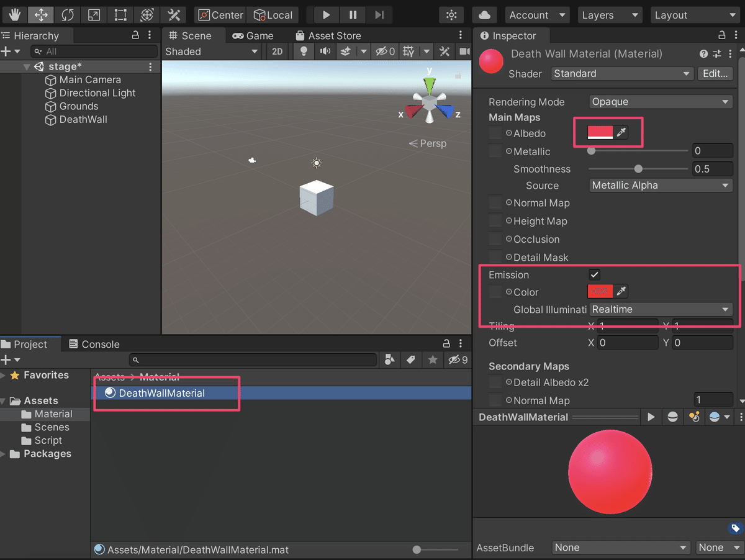This screenshot has width=745, height=560.
Task: Open the Shaded draw mode dropdown
Action: pos(212,52)
